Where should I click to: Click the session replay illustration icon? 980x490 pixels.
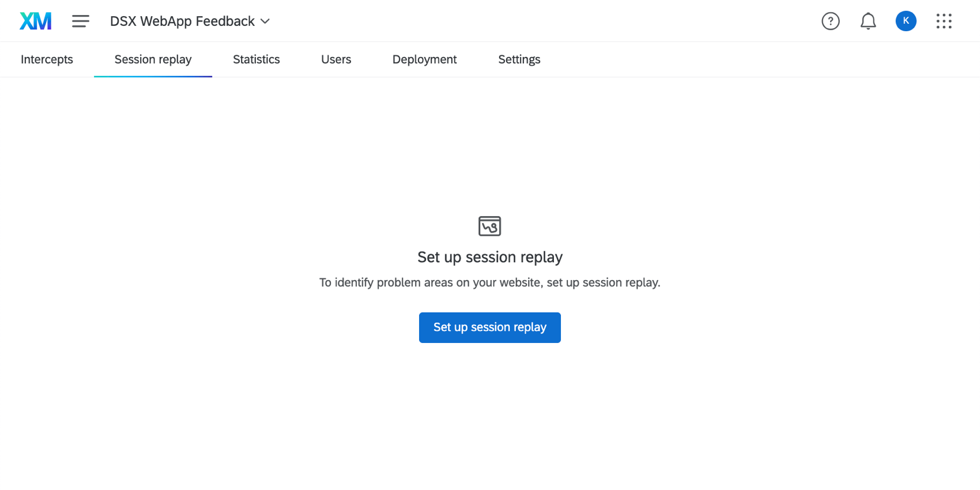pos(490,226)
